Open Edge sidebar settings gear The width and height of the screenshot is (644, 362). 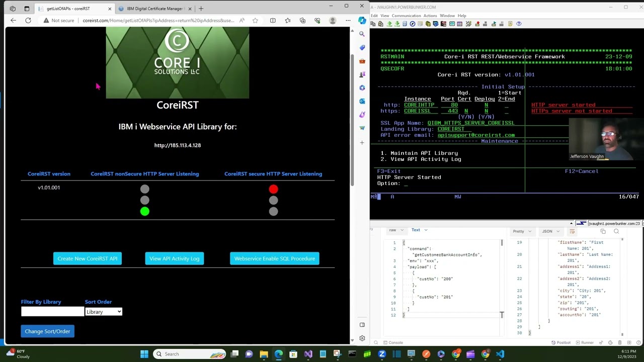(x=362, y=338)
